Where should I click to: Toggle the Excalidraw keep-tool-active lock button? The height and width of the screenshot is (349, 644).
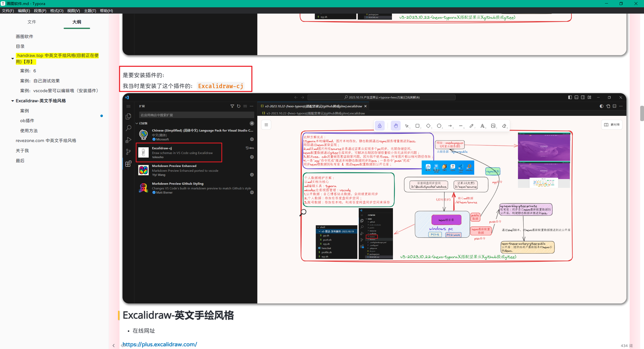380,126
